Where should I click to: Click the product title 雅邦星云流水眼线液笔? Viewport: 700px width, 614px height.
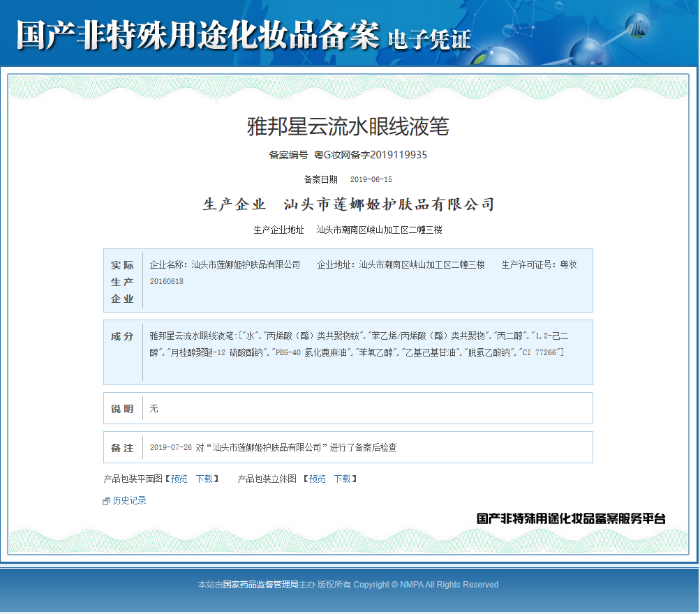pos(348,126)
